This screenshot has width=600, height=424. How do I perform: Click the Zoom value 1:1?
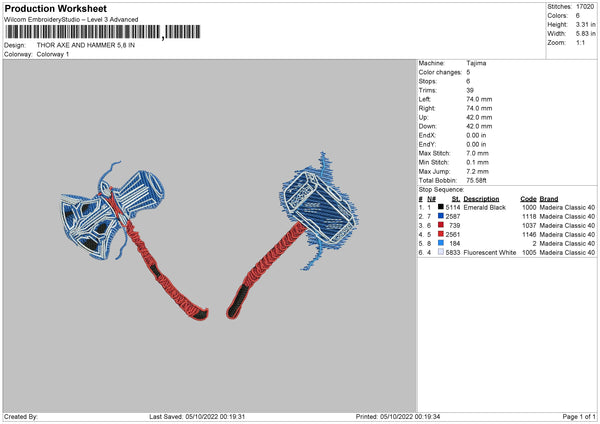click(580, 43)
